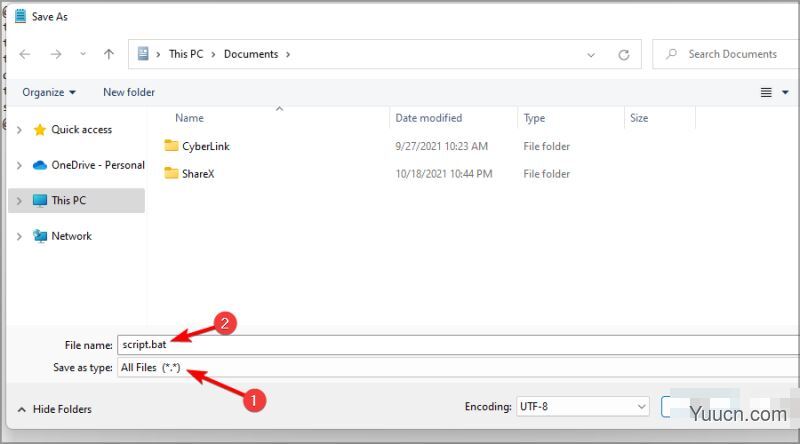Click File folder type of ShareX row
Image resolution: width=800 pixels, height=444 pixels.
pos(546,174)
